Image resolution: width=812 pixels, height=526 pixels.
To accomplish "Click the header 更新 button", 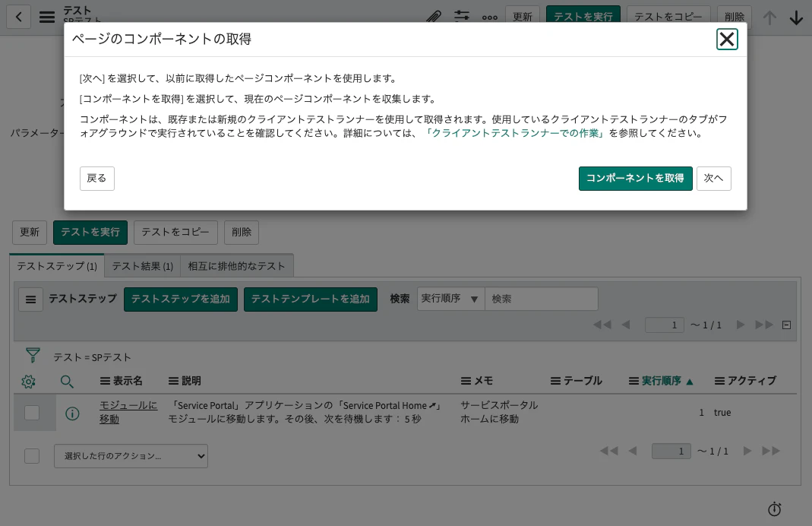I will 523,15.
